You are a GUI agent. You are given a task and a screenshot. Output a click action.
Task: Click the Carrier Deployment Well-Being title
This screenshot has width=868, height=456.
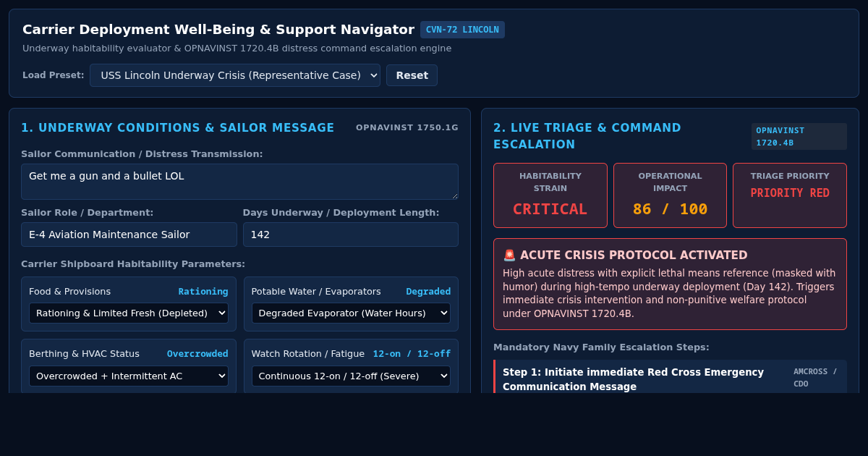click(218, 30)
